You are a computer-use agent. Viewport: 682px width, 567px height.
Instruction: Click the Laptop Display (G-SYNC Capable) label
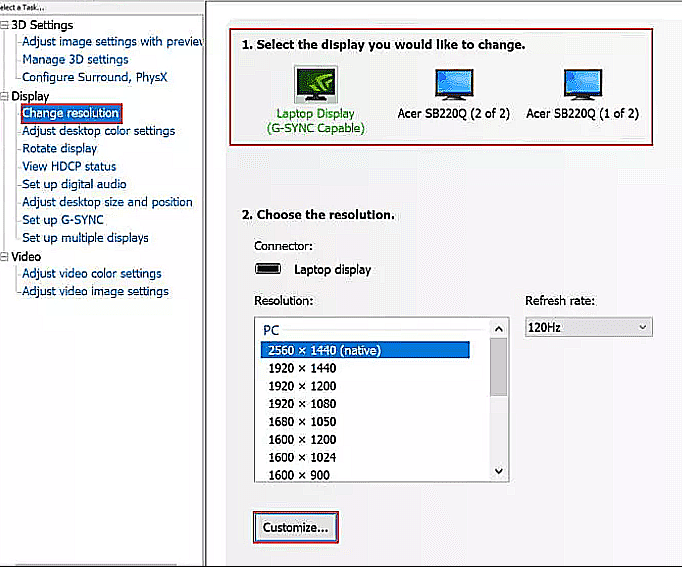click(316, 120)
